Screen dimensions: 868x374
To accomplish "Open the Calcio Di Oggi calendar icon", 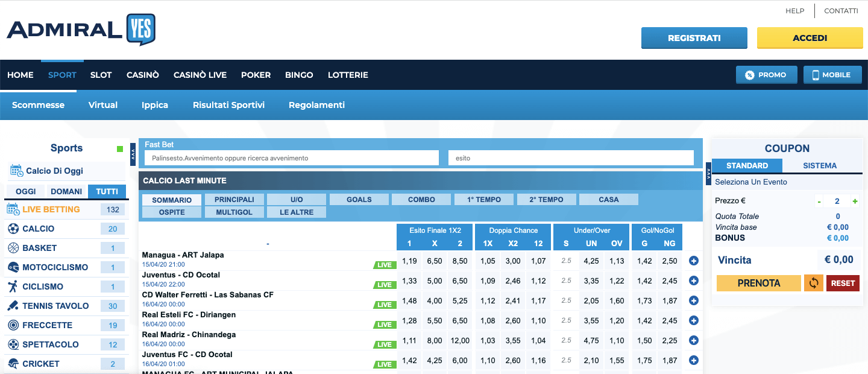I will click(x=16, y=171).
